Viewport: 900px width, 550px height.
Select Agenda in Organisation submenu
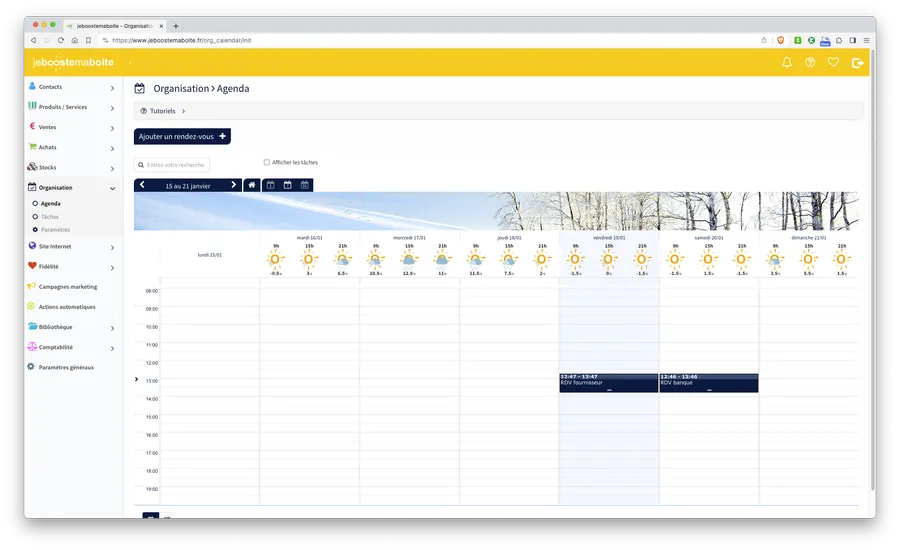click(51, 203)
